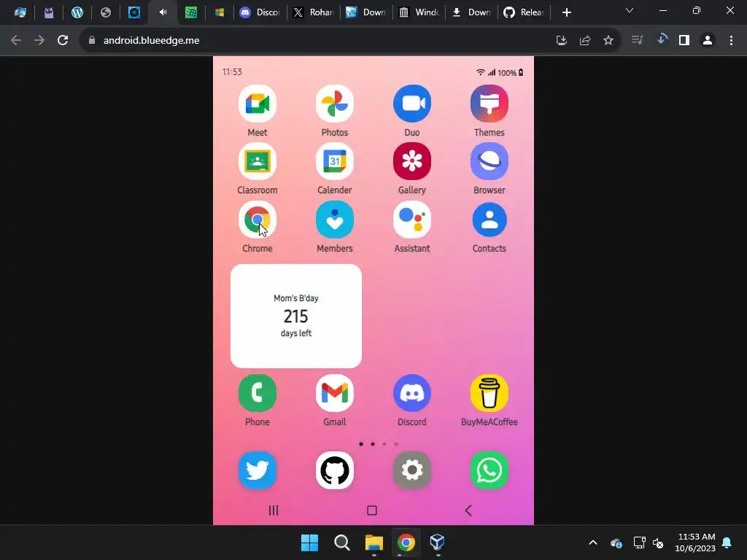The height and width of the screenshot is (560, 747).
Task: Open File Explorer from taskbar
Action: pos(374,542)
